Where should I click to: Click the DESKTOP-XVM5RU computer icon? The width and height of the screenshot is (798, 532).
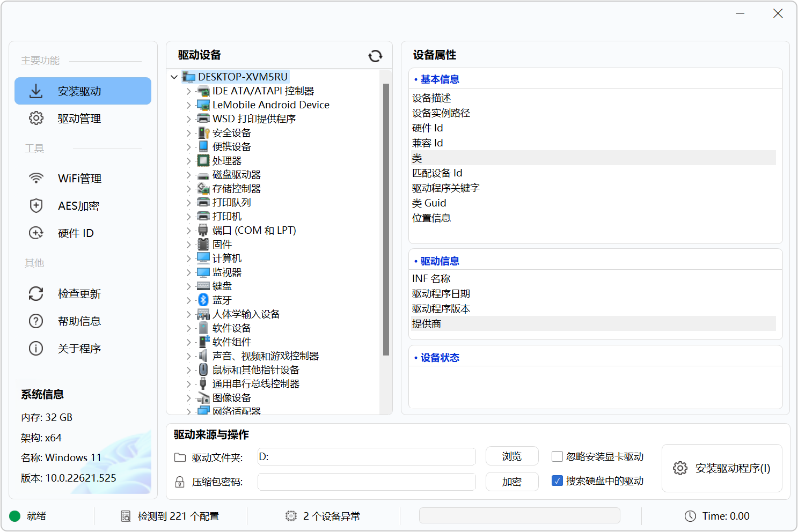click(x=189, y=77)
